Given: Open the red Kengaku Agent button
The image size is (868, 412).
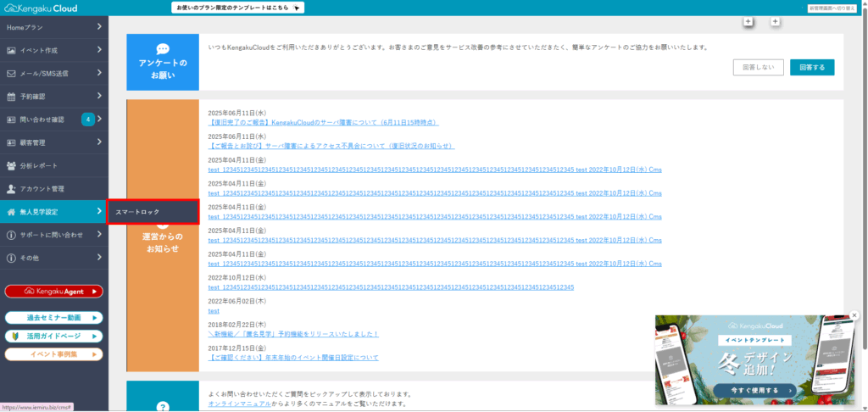Looking at the screenshot, I should [x=53, y=292].
